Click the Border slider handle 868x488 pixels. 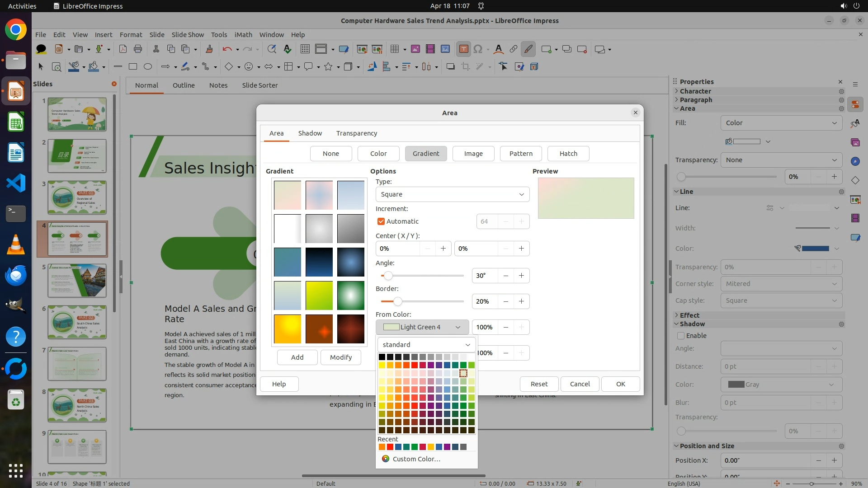coord(397,301)
